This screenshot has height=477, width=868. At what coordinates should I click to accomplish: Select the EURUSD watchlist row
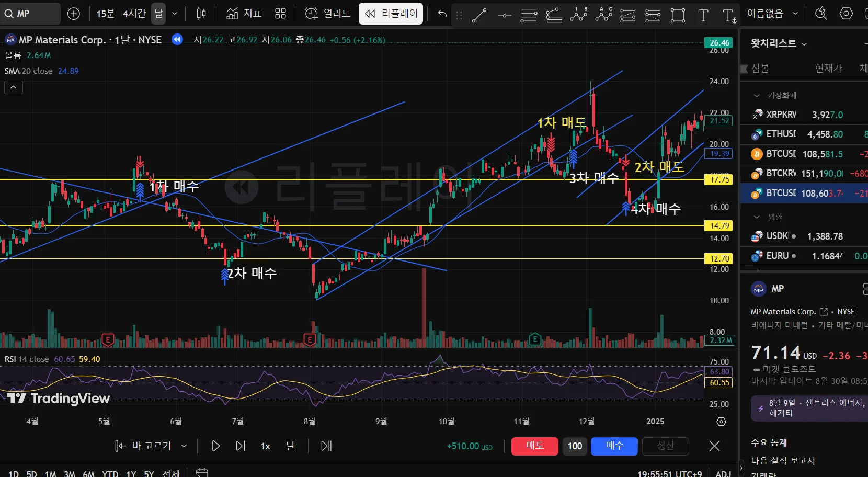804,256
